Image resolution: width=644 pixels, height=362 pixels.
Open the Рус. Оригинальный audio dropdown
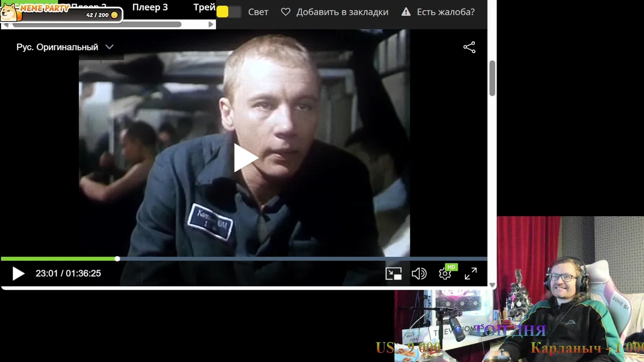[65, 47]
